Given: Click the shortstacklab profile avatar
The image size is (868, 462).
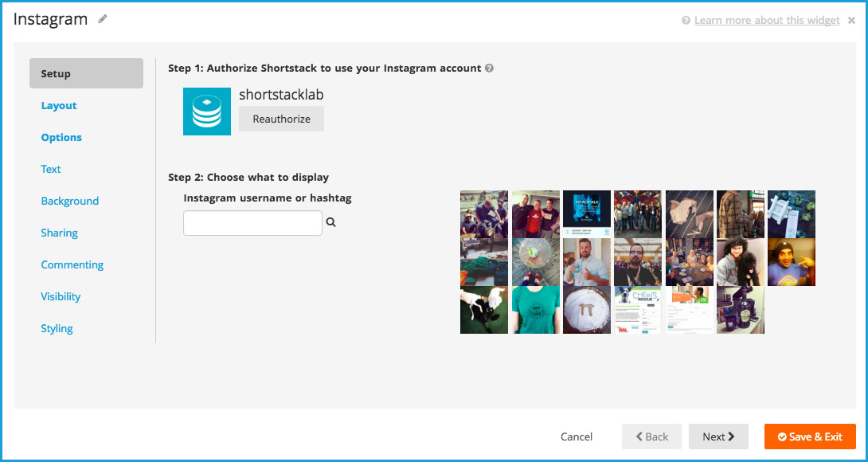Looking at the screenshot, I should pyautogui.click(x=206, y=112).
